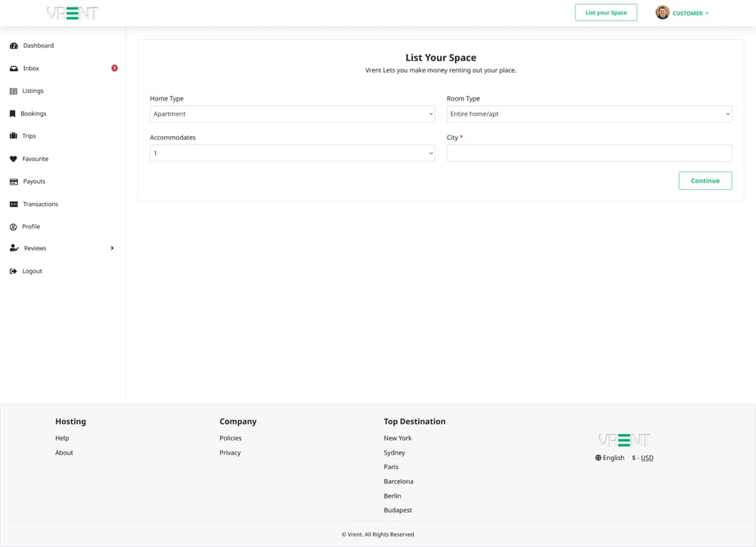756x547 pixels.
Task: Open the Favourite heart icon
Action: click(x=14, y=159)
